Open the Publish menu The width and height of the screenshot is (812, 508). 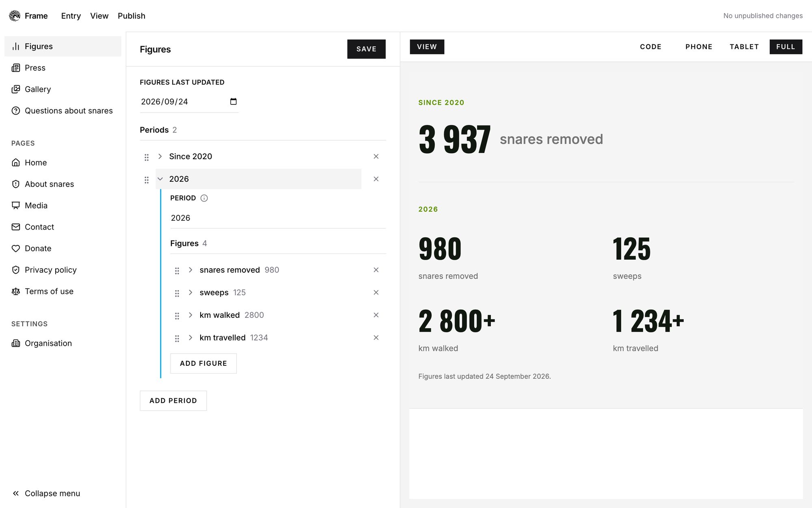132,16
